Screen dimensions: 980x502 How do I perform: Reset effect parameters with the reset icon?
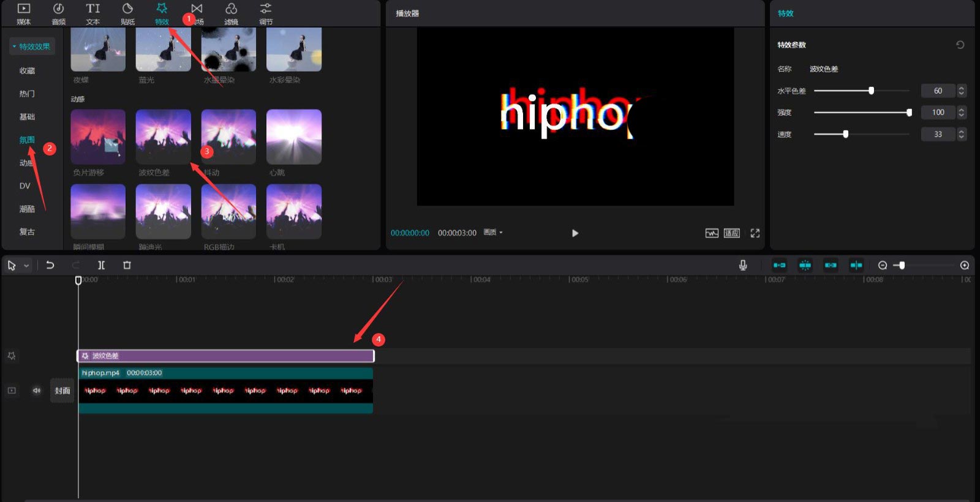pos(960,45)
